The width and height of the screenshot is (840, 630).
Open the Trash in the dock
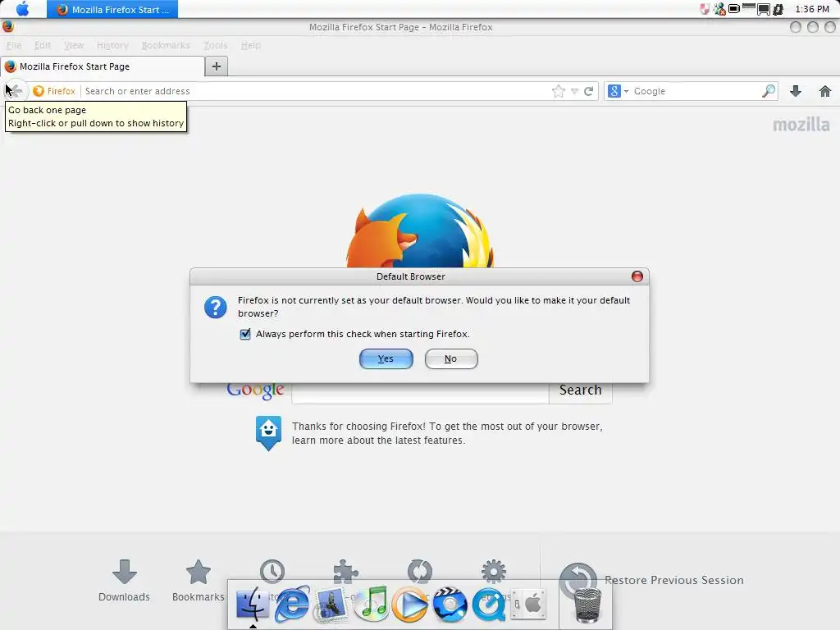point(587,605)
